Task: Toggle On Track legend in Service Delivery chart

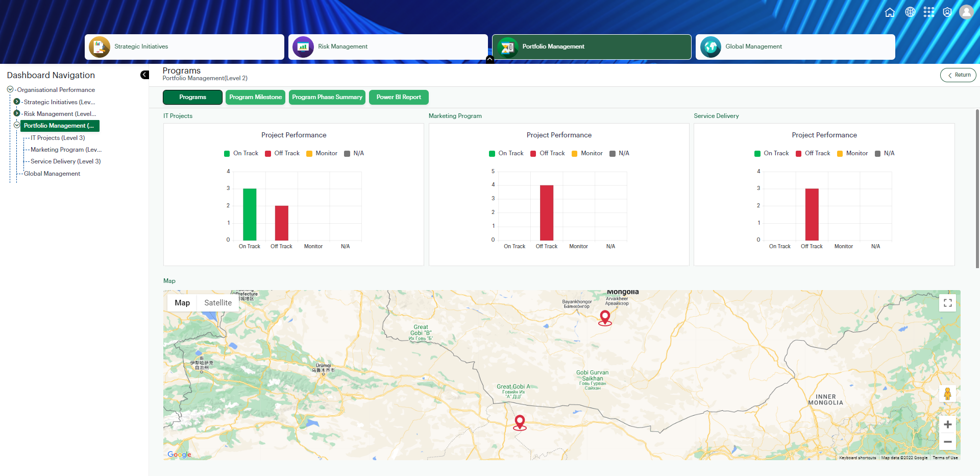Action: 772,153
